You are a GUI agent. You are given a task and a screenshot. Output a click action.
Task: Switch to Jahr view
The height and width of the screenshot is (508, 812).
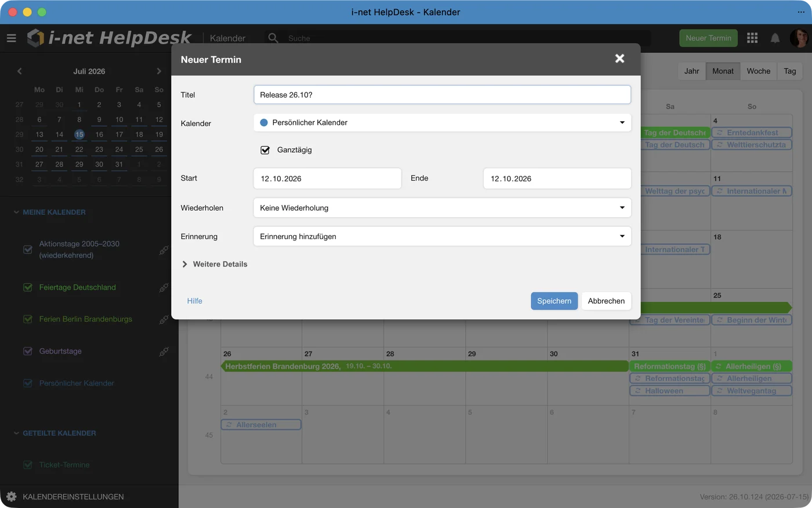pyautogui.click(x=691, y=71)
